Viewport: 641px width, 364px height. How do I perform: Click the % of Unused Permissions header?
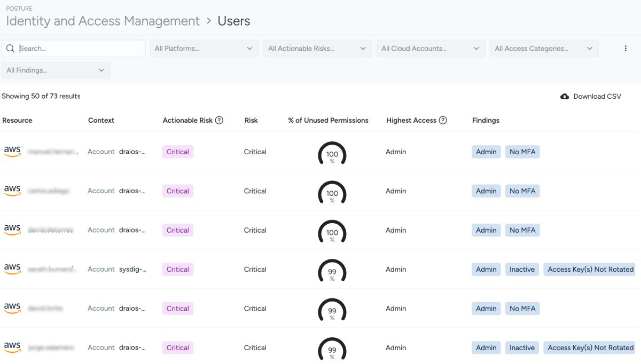coord(328,121)
